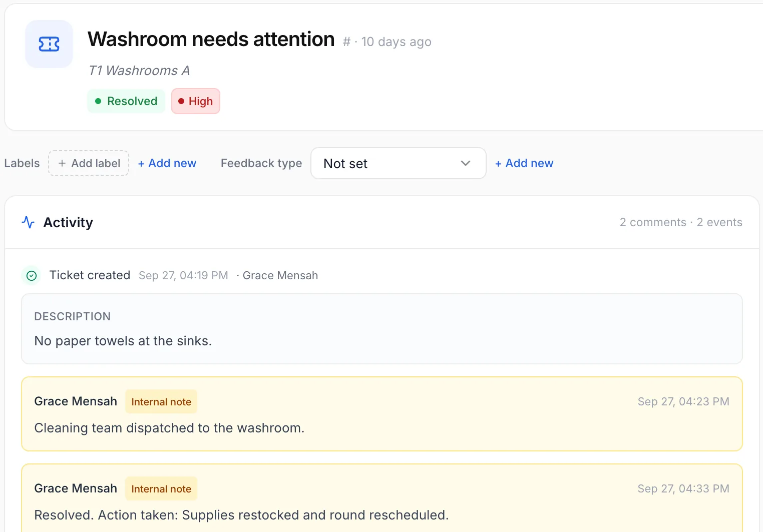Open the Feedback type dropdown
The height and width of the screenshot is (532, 763).
click(399, 163)
